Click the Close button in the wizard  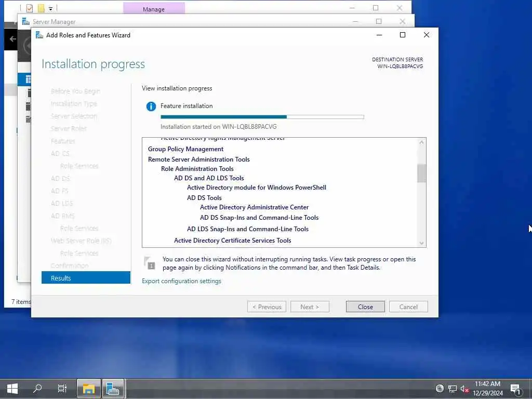365,307
